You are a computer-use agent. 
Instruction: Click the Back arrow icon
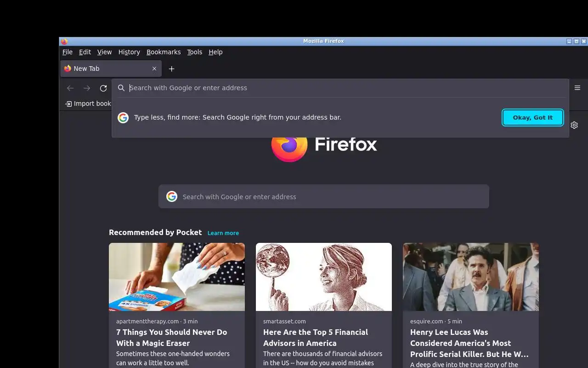click(x=70, y=88)
